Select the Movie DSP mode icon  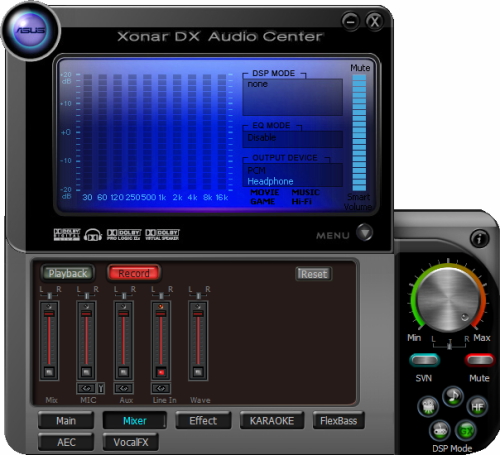pyautogui.click(x=428, y=406)
